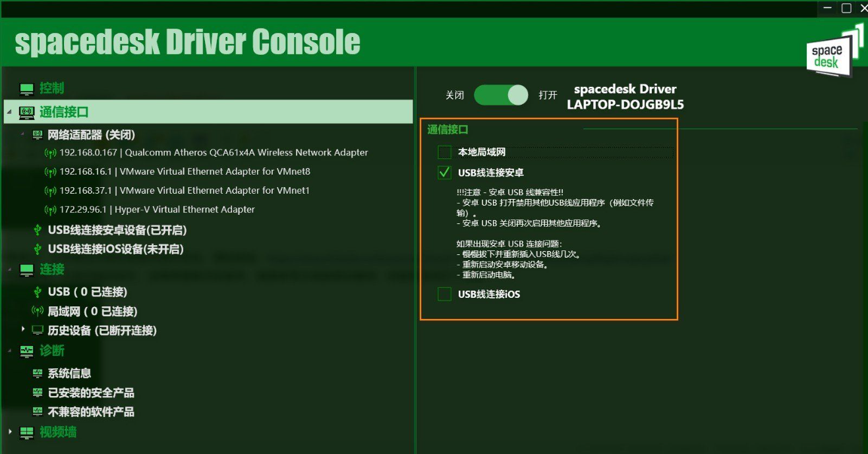Click the monitor icon beside 连接 heading

26,270
